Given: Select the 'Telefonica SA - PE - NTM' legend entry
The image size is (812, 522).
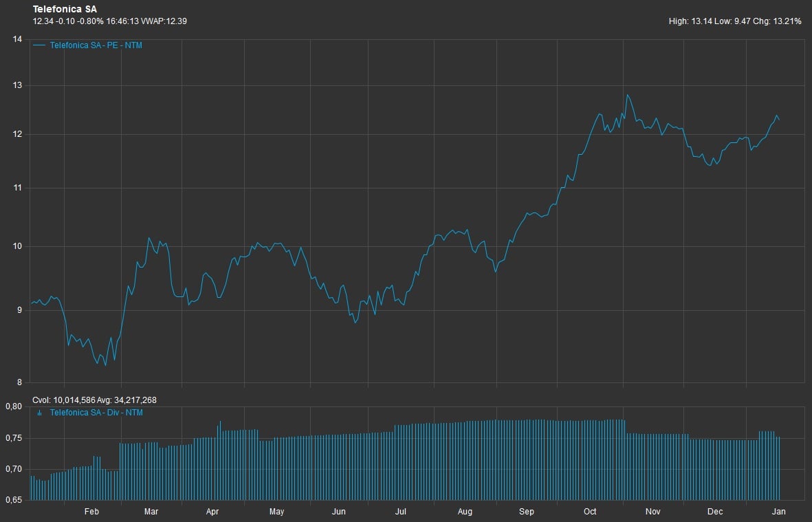Looking at the screenshot, I should [x=96, y=45].
